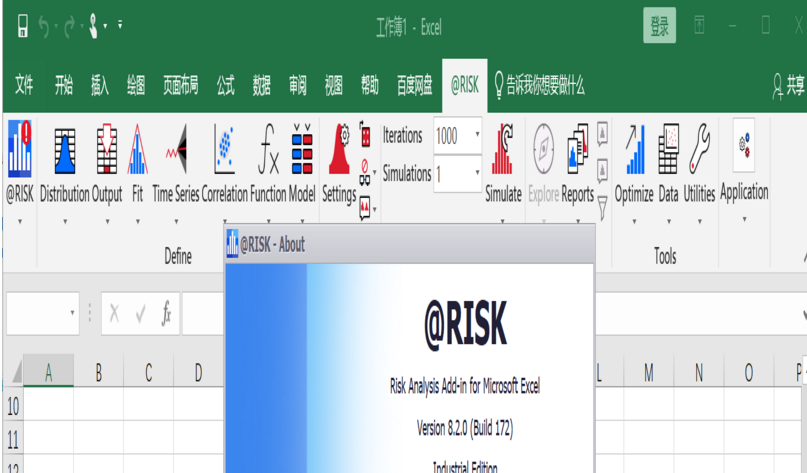Click the 告诉我你想要做什么 search box
This screenshot has height=473, width=807.
pyautogui.click(x=539, y=85)
